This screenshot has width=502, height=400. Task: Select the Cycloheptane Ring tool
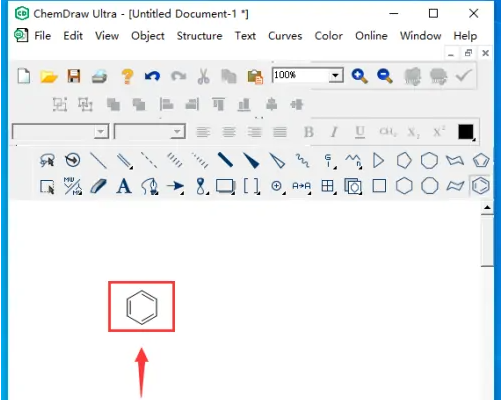429,160
